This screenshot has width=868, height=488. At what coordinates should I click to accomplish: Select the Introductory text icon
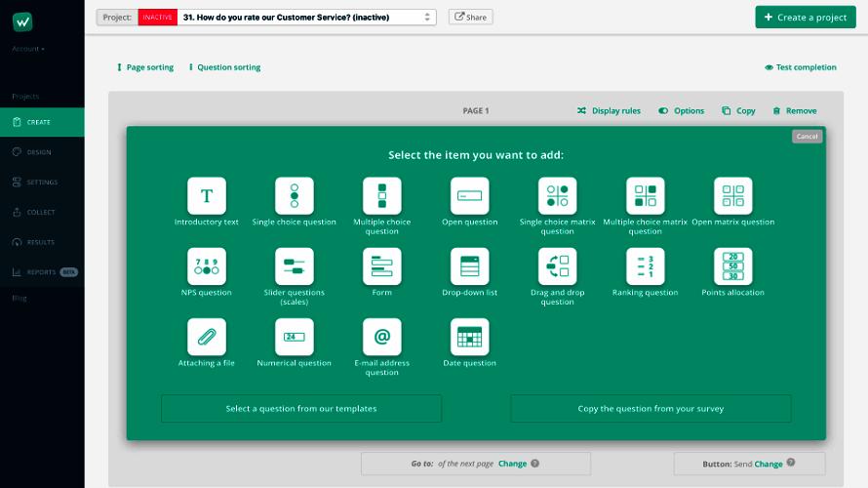click(x=207, y=196)
